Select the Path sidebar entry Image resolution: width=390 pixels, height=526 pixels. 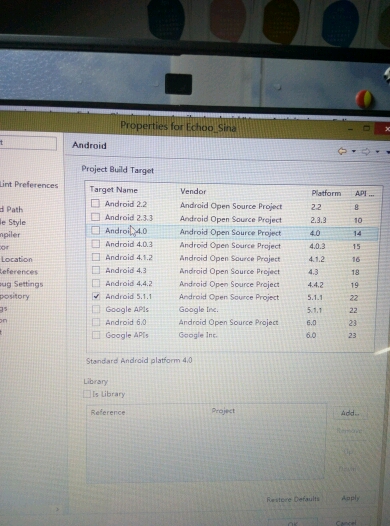coord(11,209)
